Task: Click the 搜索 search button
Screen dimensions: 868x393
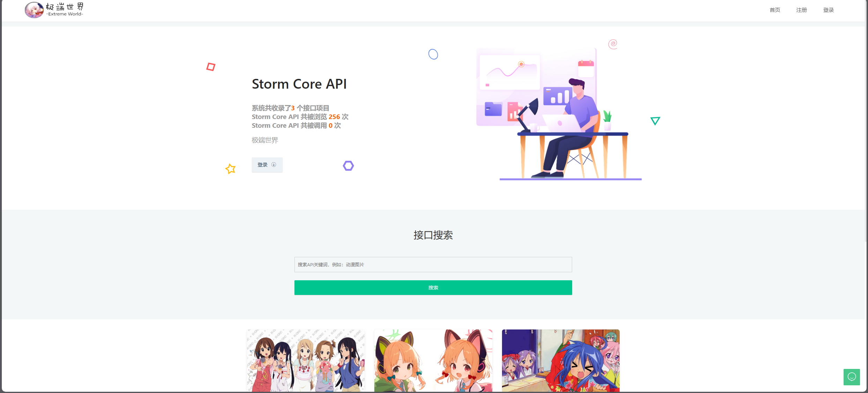Action: pyautogui.click(x=433, y=287)
